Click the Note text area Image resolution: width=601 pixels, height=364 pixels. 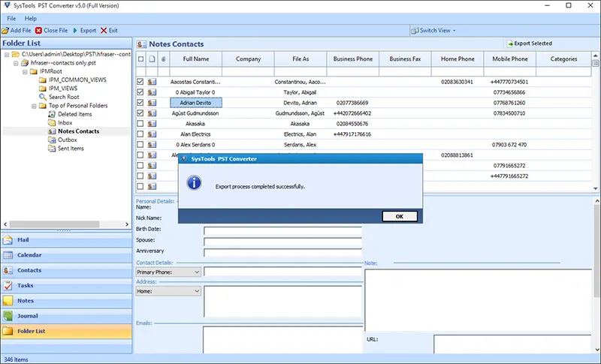point(478,300)
